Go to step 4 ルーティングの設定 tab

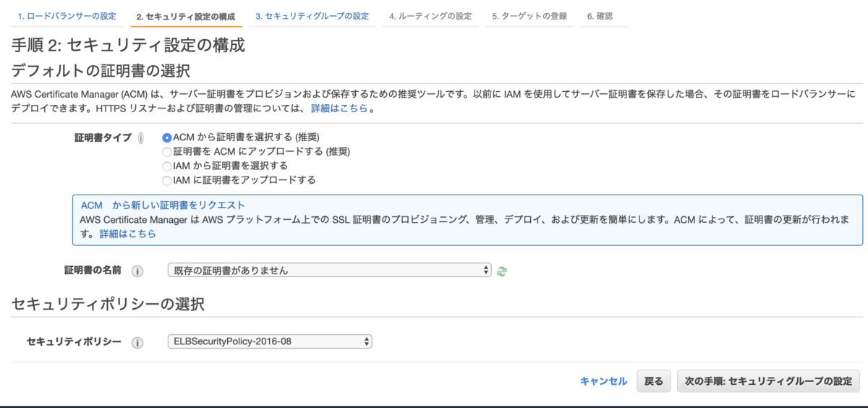point(430,16)
